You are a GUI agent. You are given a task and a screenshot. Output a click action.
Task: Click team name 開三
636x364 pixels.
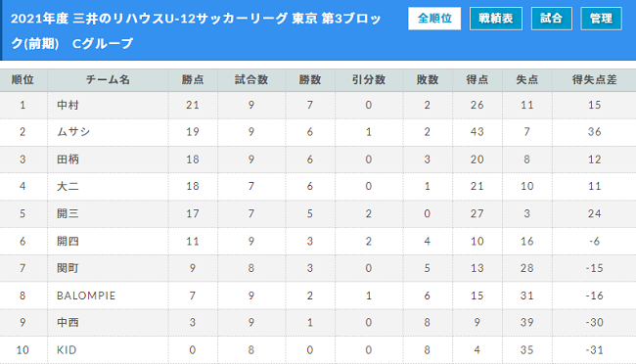tap(68, 213)
